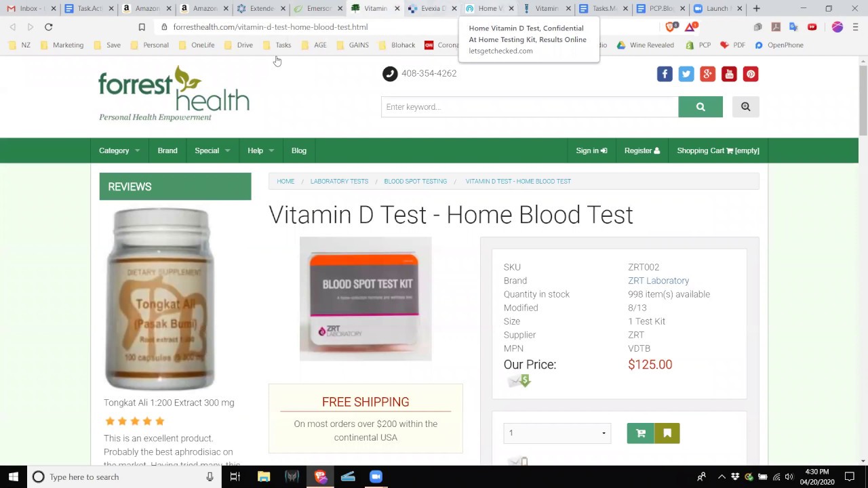Reload the page in browser
The height and width of the screenshot is (488, 868).
tap(48, 27)
